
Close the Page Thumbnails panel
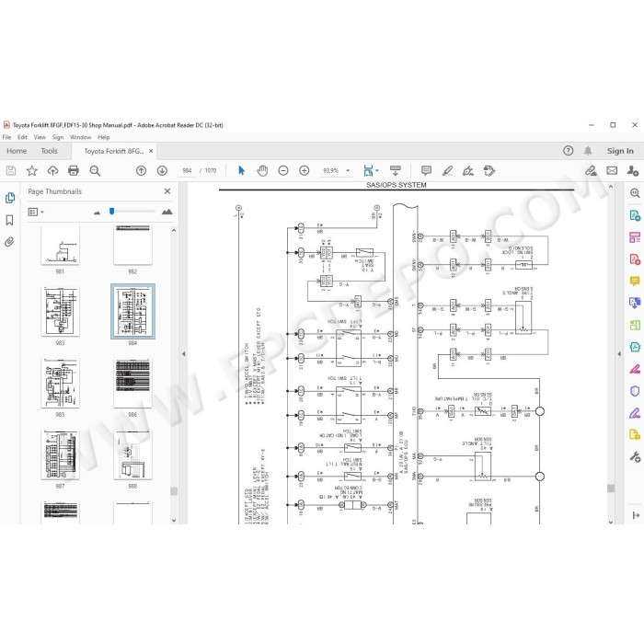click(x=167, y=191)
